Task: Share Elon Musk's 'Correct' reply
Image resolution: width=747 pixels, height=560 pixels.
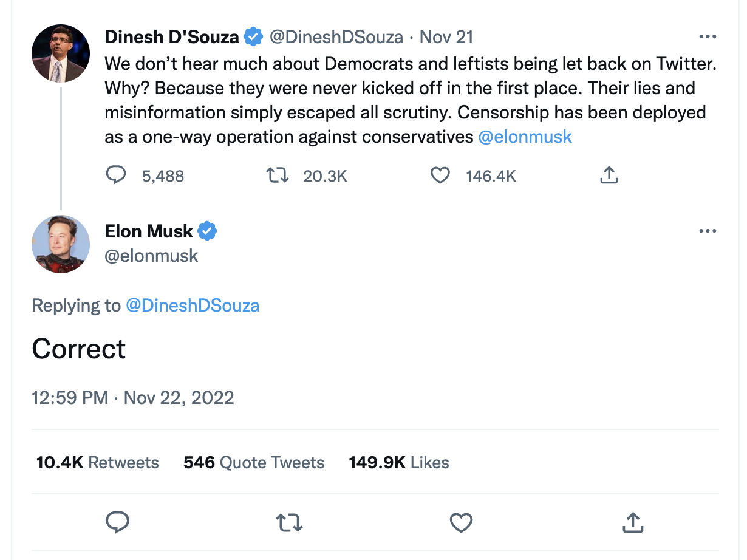Action: (x=633, y=522)
